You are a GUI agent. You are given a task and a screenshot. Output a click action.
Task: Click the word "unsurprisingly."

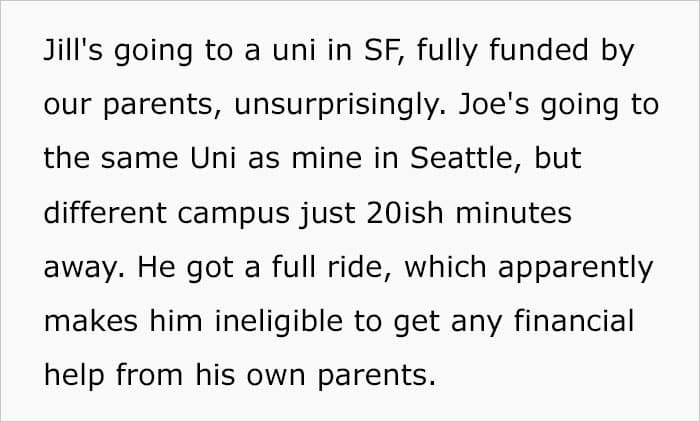(x=339, y=105)
